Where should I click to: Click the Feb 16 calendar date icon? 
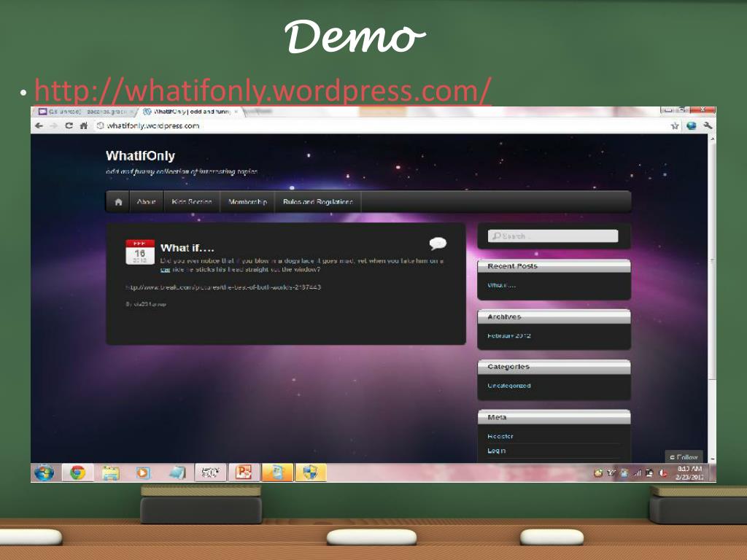click(139, 252)
